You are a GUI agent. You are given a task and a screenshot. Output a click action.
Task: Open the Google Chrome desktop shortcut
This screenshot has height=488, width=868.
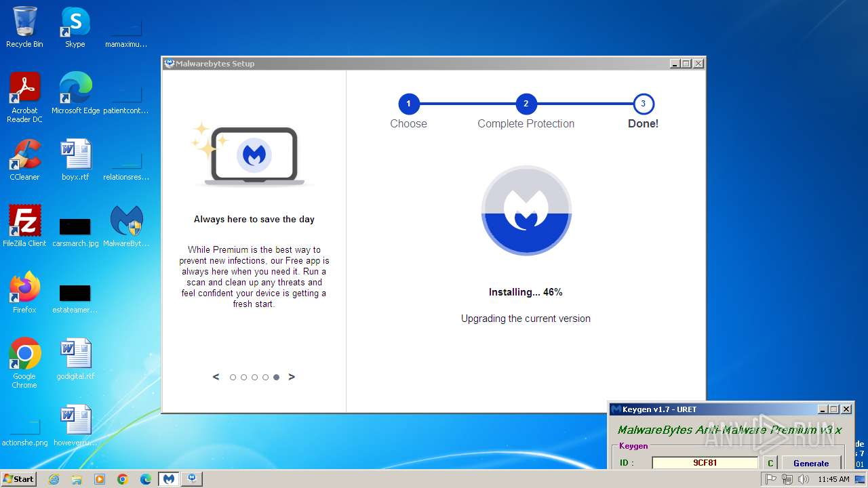[x=24, y=363]
